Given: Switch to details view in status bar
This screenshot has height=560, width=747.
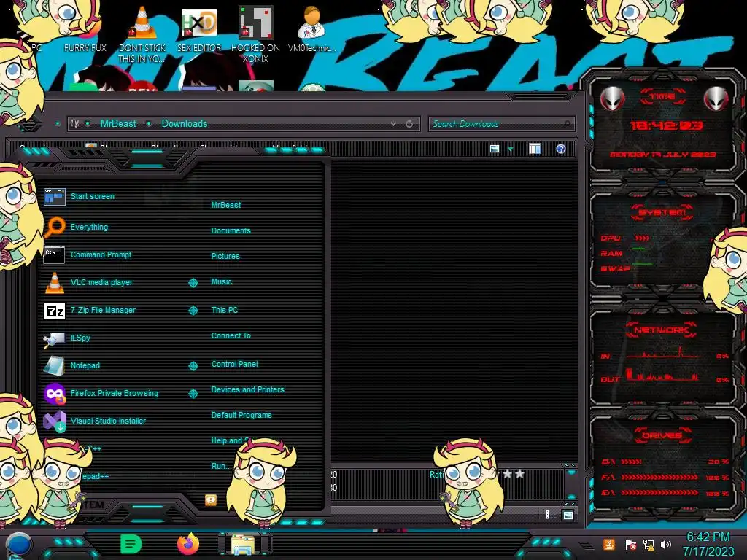Looking at the screenshot, I should 547,515.
